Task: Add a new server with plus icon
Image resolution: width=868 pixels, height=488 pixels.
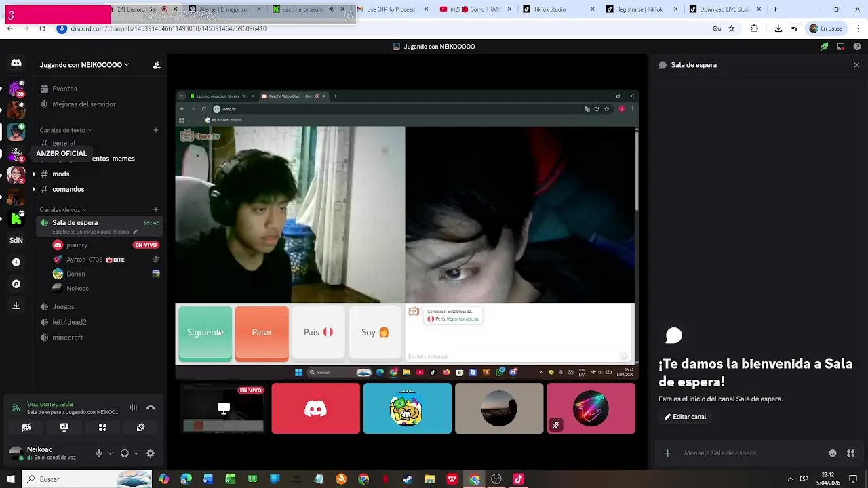Action: pos(16,262)
